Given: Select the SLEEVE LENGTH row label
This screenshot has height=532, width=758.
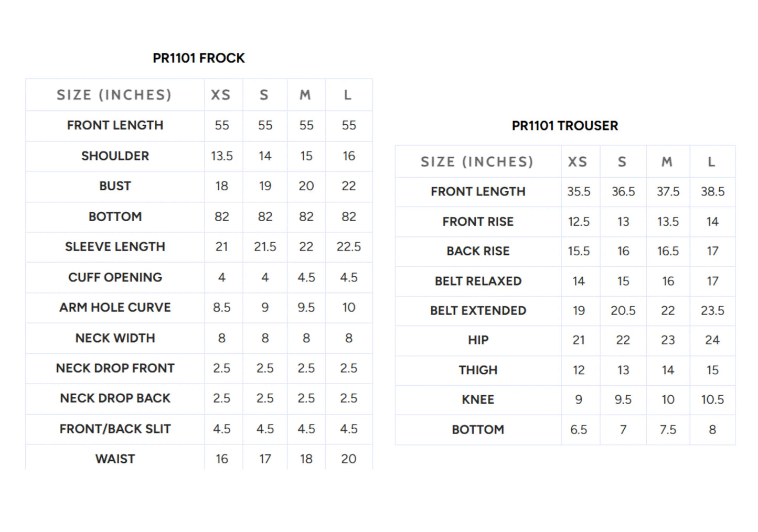Looking at the screenshot, I should pos(115,247).
